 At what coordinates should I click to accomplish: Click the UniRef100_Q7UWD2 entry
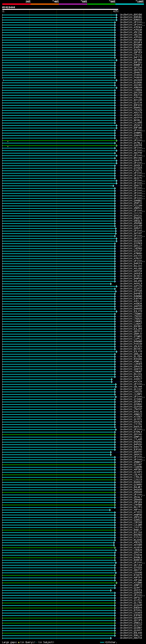[x=131, y=337]
